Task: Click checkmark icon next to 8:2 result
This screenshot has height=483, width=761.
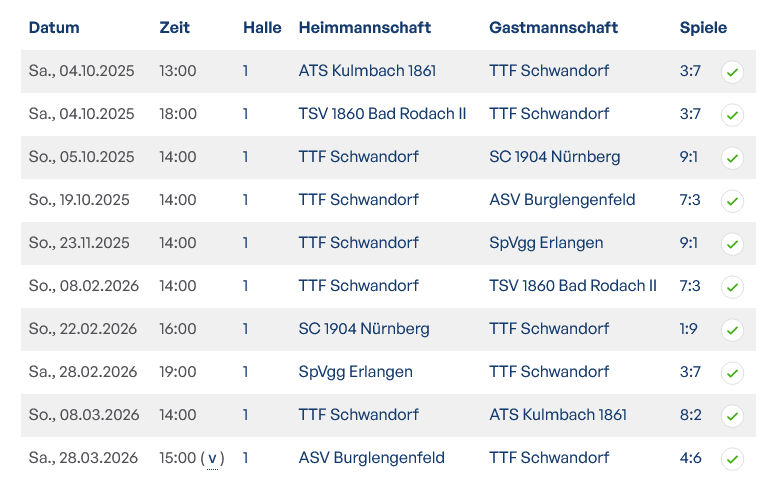Action: click(x=732, y=416)
